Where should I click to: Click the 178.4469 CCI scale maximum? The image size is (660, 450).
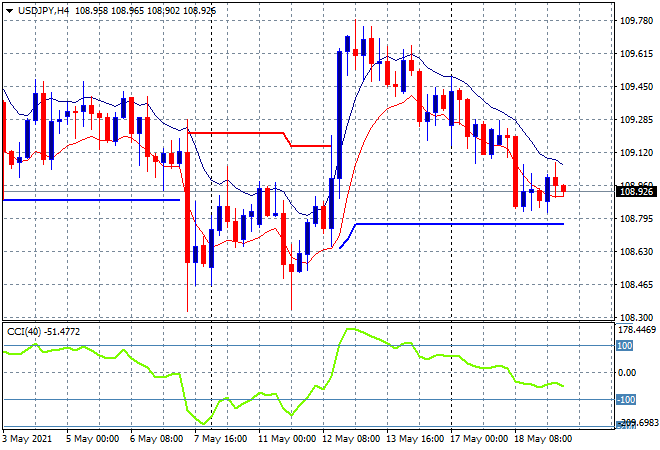(637, 330)
